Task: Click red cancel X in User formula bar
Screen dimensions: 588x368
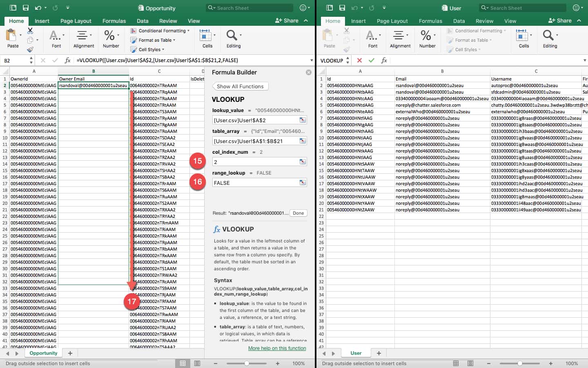Action: pos(359,60)
